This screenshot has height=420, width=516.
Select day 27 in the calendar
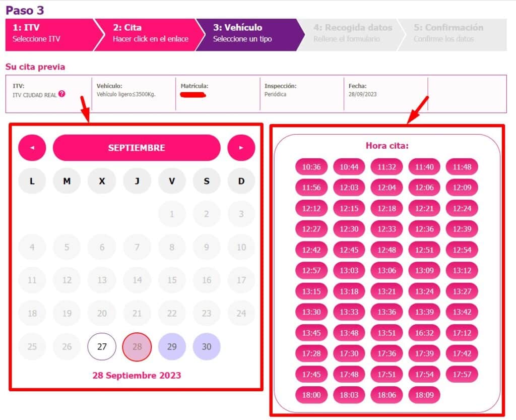pyautogui.click(x=102, y=346)
